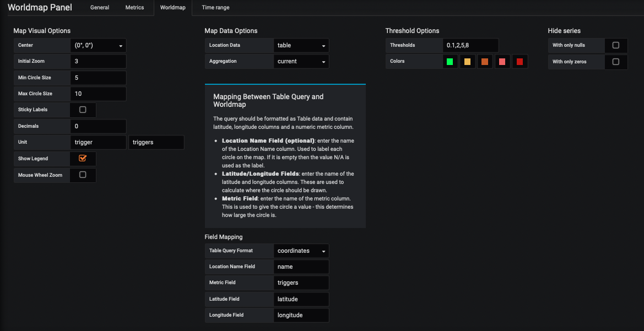644x331 pixels.
Task: Switch to the General tab
Action: [100, 7]
